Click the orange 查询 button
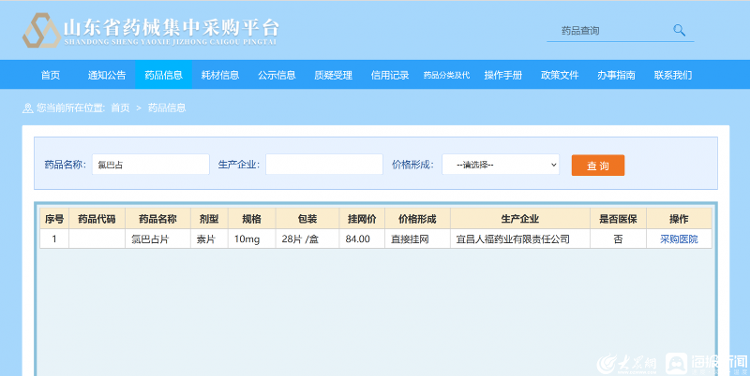Image resolution: width=750 pixels, height=376 pixels. coord(598,166)
